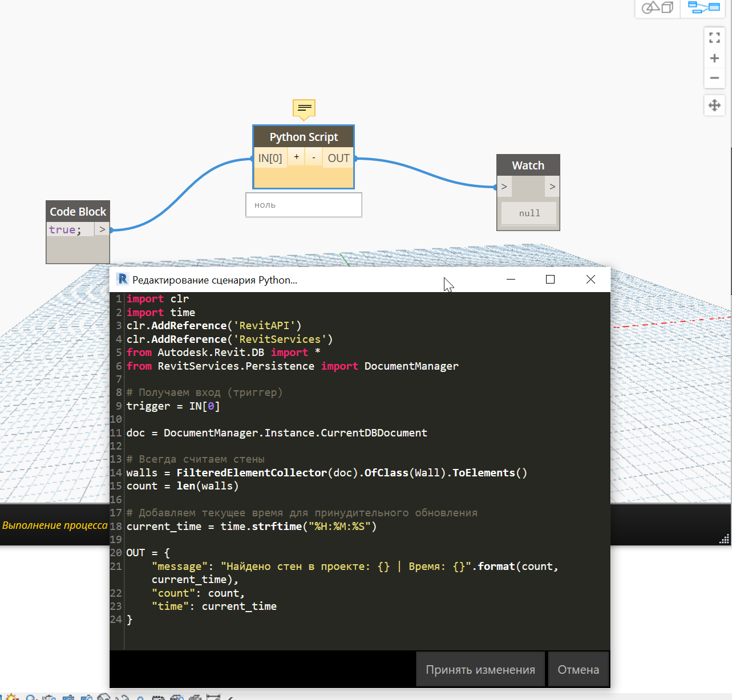The image size is (732, 700).
Task: Switch to graph view navigation
Action: [x=703, y=8]
